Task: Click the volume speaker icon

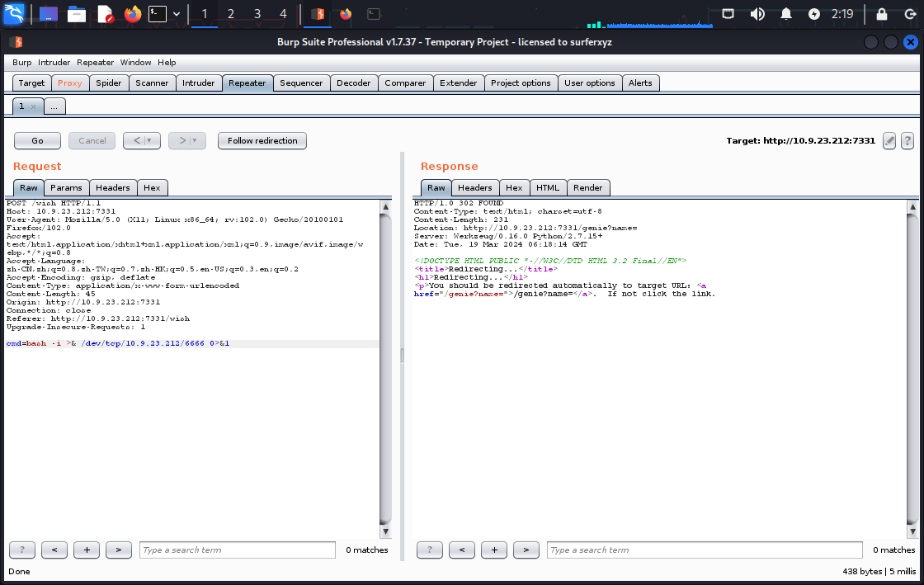Action: pyautogui.click(x=757, y=13)
